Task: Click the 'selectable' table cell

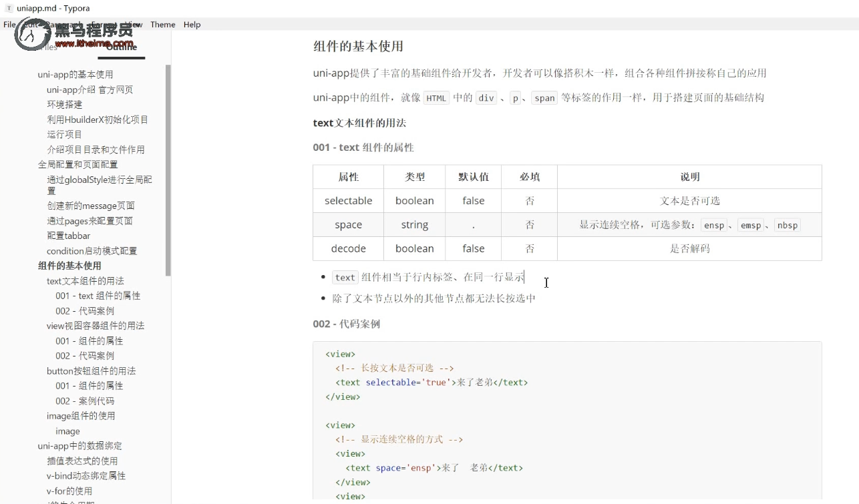Action: pyautogui.click(x=348, y=201)
